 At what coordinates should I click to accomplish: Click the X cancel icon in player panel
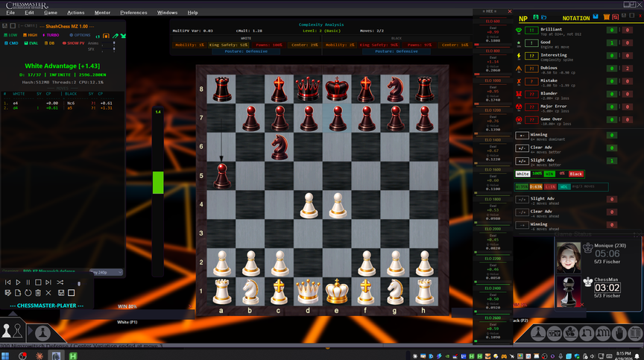point(48,293)
